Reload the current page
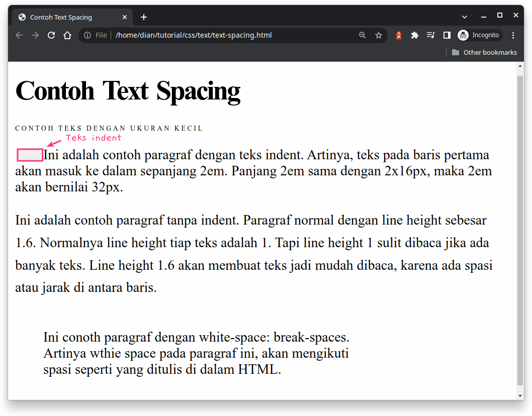The image size is (532, 416). (52, 35)
